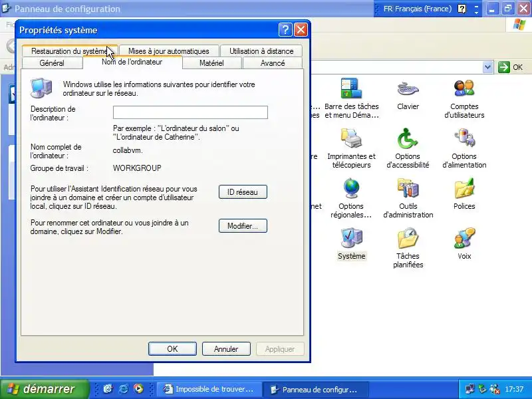Switch to Mises à jour automatiques tab
This screenshot has height=399, width=532.
(169, 51)
